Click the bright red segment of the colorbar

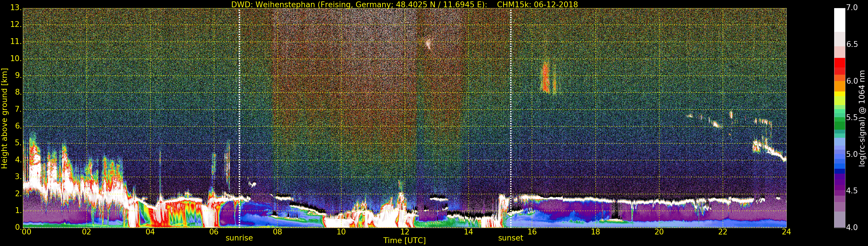coord(839,63)
